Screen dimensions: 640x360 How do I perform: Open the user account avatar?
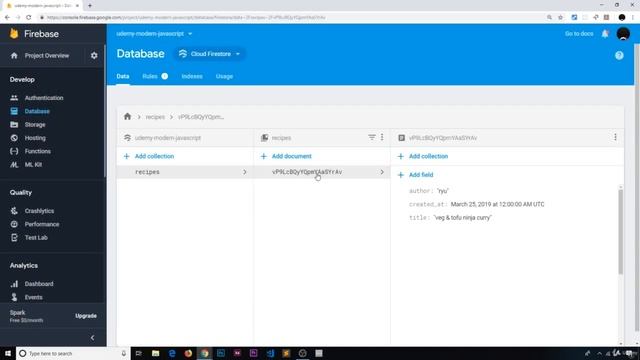tap(623, 34)
